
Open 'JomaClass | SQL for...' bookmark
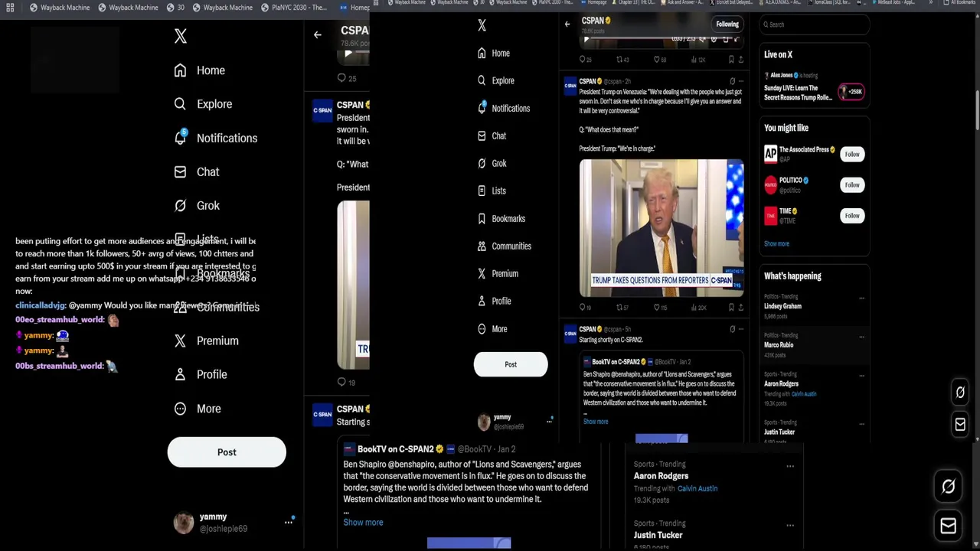point(828,2)
